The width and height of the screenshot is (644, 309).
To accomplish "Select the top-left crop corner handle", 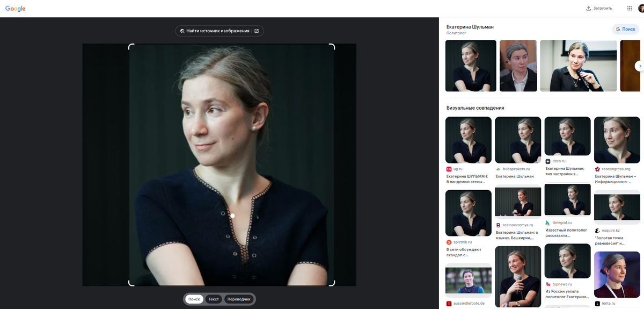I will (130, 46).
